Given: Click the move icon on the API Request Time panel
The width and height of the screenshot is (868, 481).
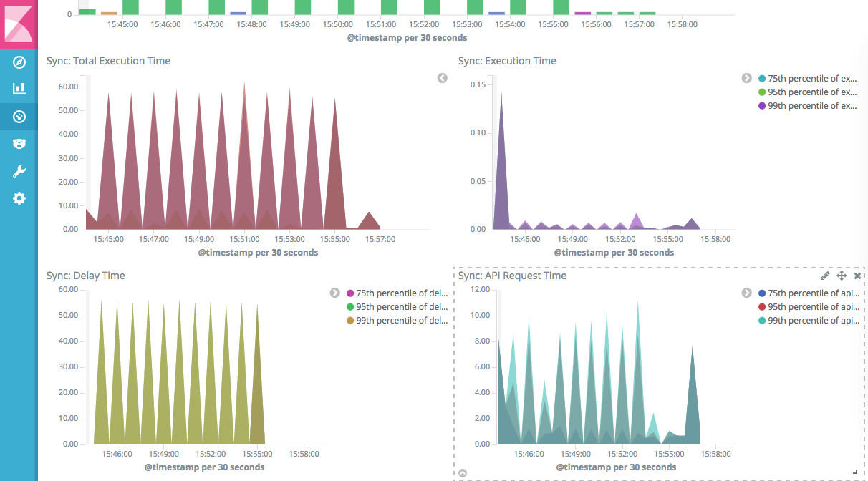Looking at the screenshot, I should [842, 276].
